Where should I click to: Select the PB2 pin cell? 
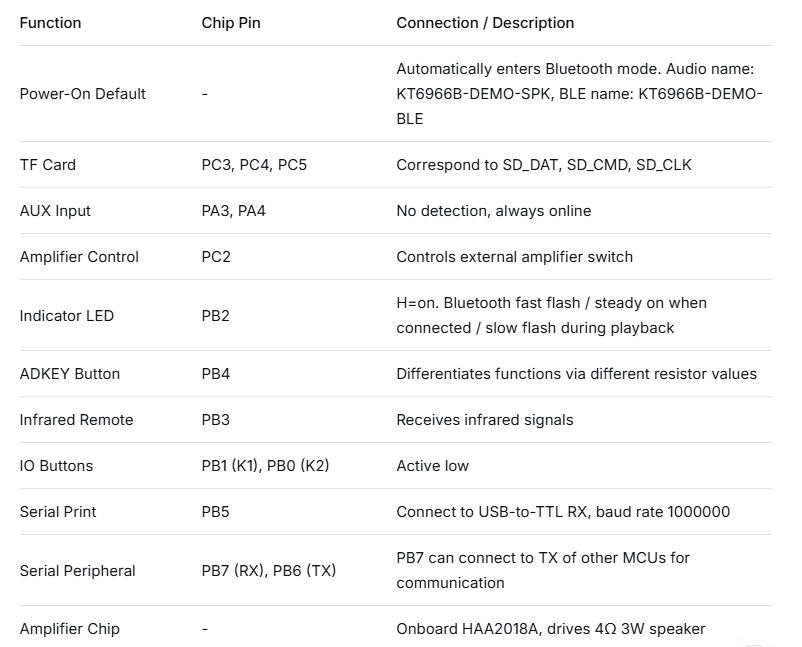pyautogui.click(x=215, y=316)
